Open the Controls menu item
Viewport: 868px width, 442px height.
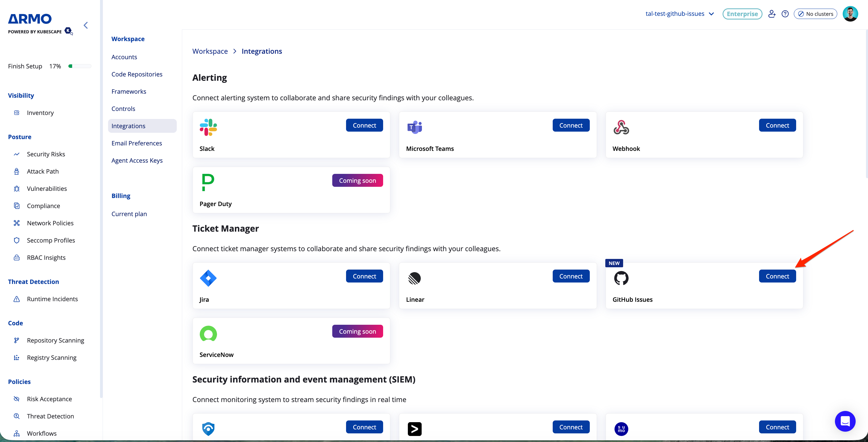pyautogui.click(x=123, y=108)
